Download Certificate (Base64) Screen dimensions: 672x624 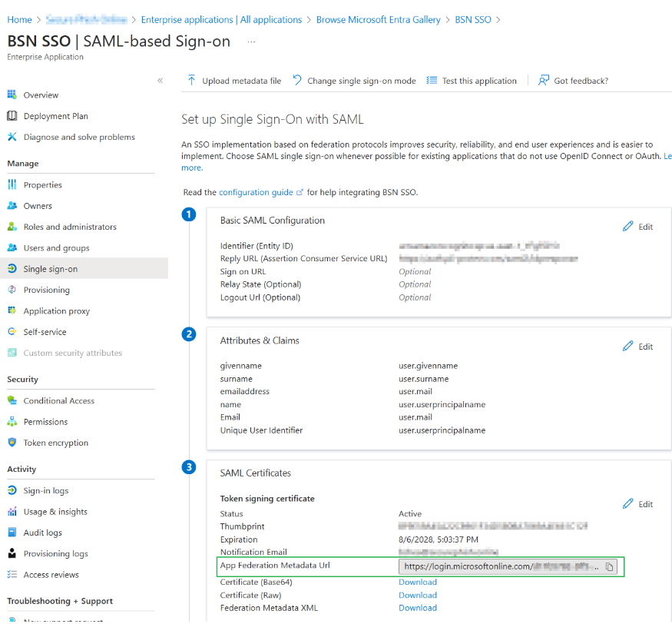[x=418, y=582]
